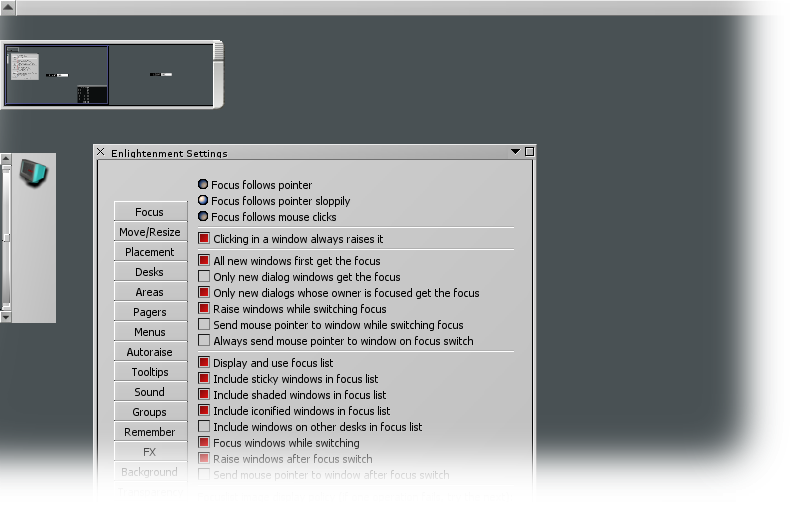Maximize Enlightenment Settings with the square icon
This screenshot has width=800, height=525.
point(530,152)
